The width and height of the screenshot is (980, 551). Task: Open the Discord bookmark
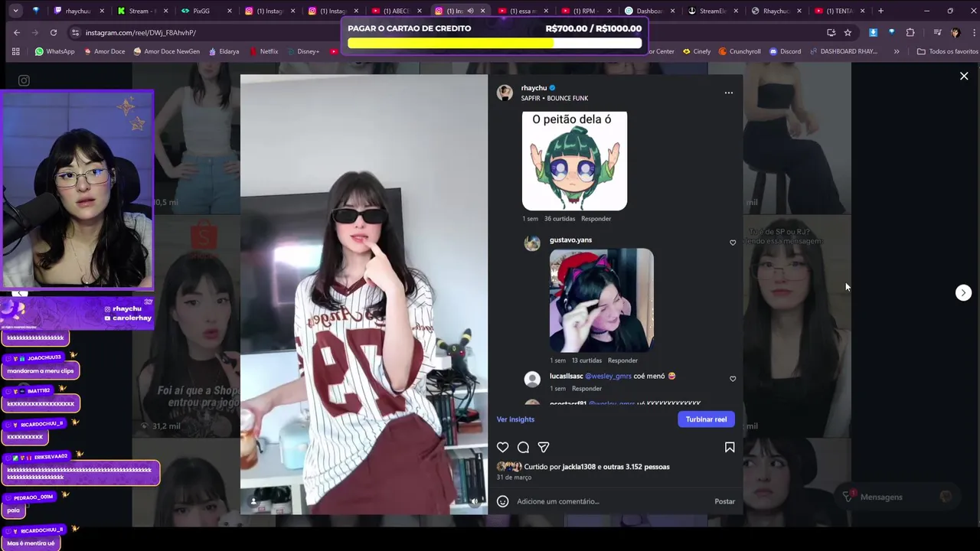pos(785,51)
